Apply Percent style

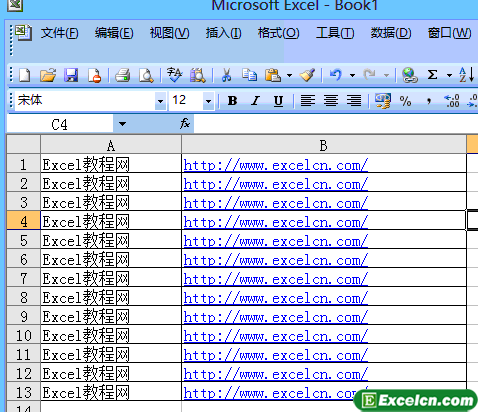click(x=405, y=101)
